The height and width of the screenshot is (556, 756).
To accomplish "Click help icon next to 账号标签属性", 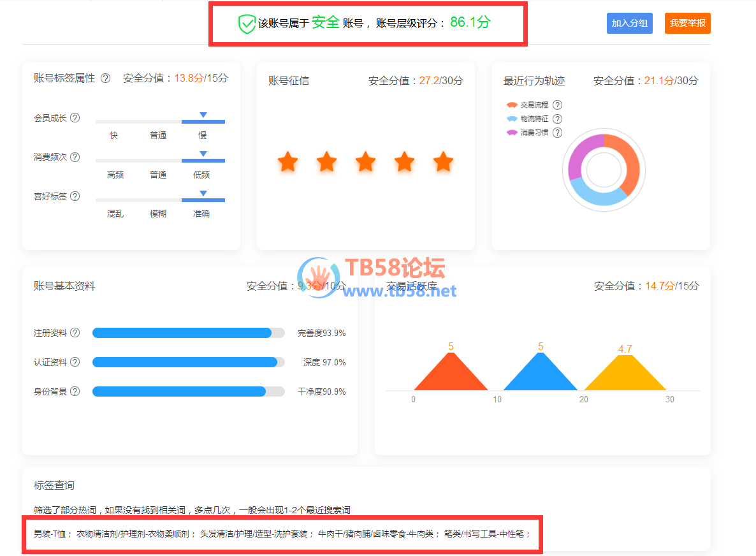I will (106, 78).
